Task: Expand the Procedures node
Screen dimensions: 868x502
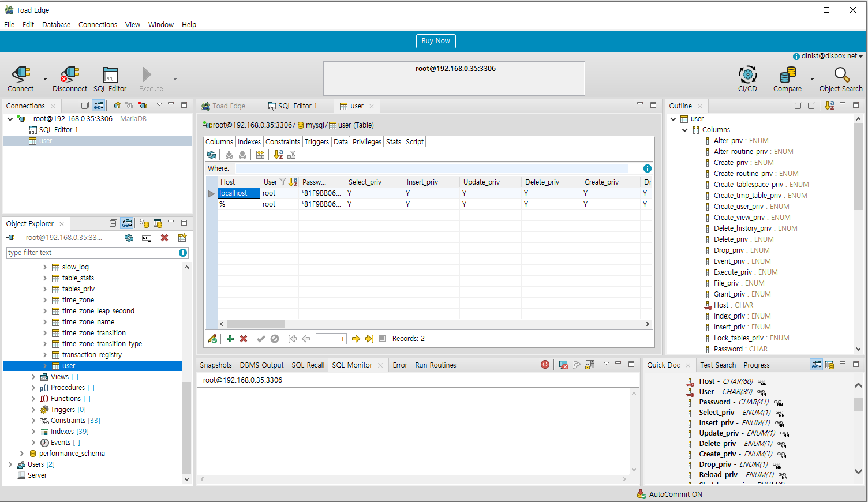Action: (x=33, y=388)
